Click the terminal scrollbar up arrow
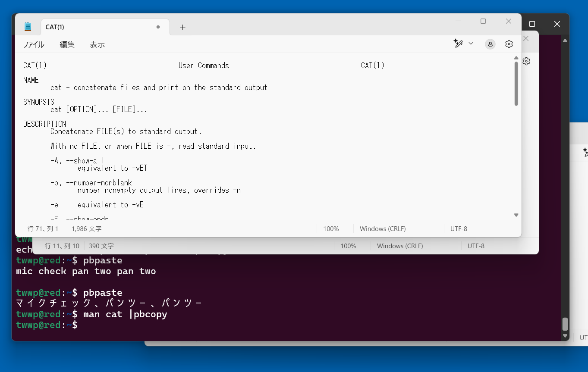588x372 pixels. [x=565, y=41]
